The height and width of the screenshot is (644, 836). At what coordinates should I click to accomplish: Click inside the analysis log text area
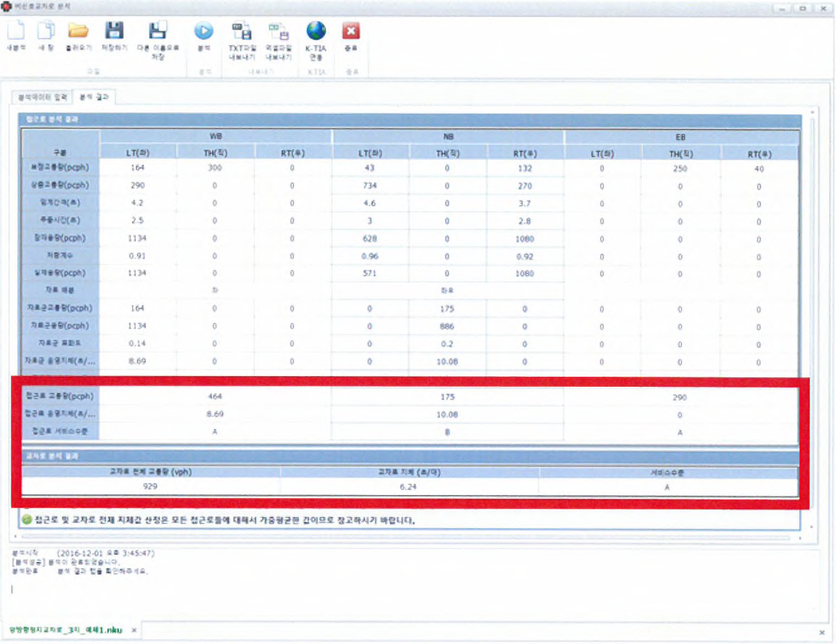point(414,581)
